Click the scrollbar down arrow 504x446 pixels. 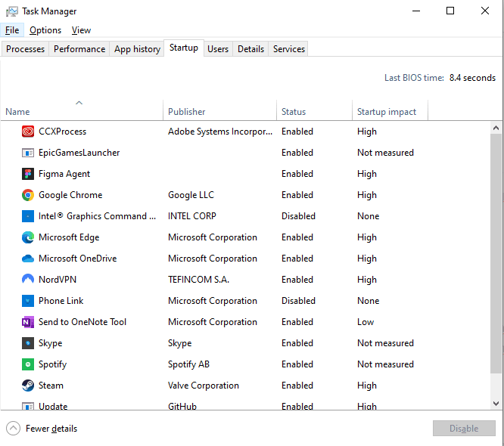(496, 404)
